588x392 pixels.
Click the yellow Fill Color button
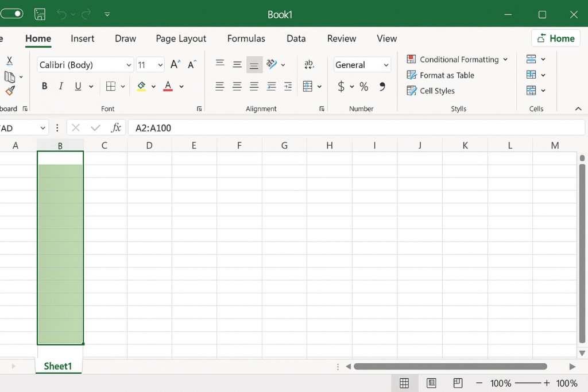[141, 86]
